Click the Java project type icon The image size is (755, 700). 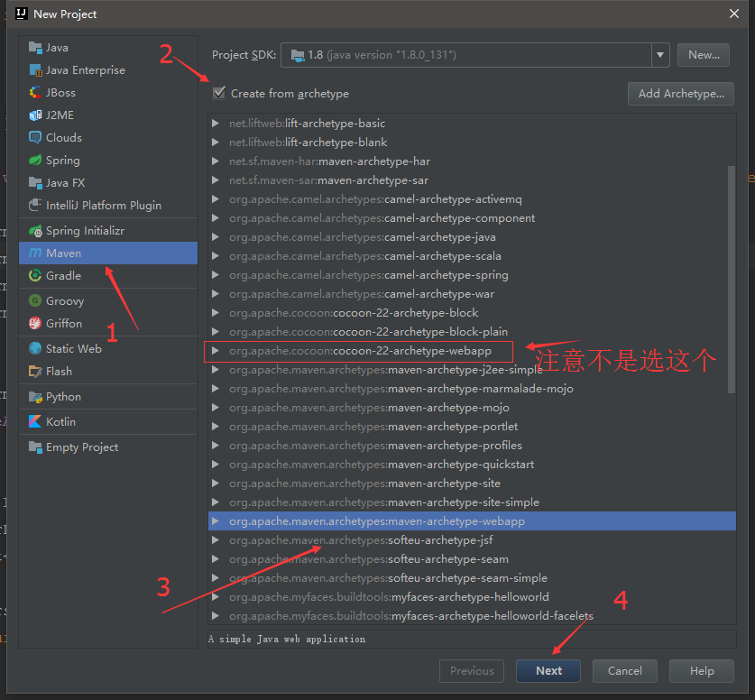pyautogui.click(x=35, y=47)
